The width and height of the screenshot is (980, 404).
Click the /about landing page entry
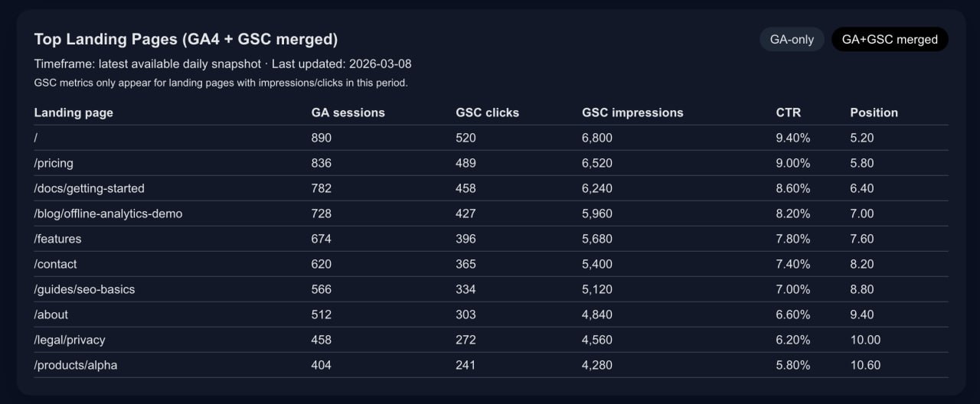pyautogui.click(x=51, y=314)
